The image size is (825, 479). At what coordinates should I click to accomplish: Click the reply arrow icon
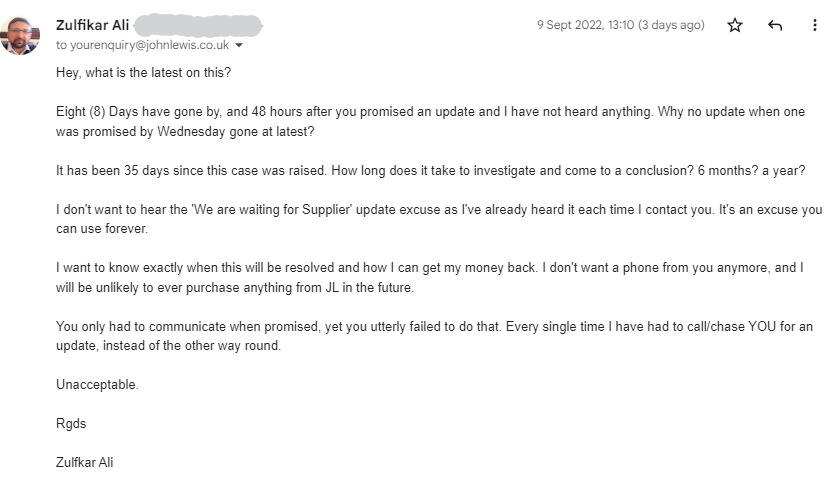click(775, 25)
